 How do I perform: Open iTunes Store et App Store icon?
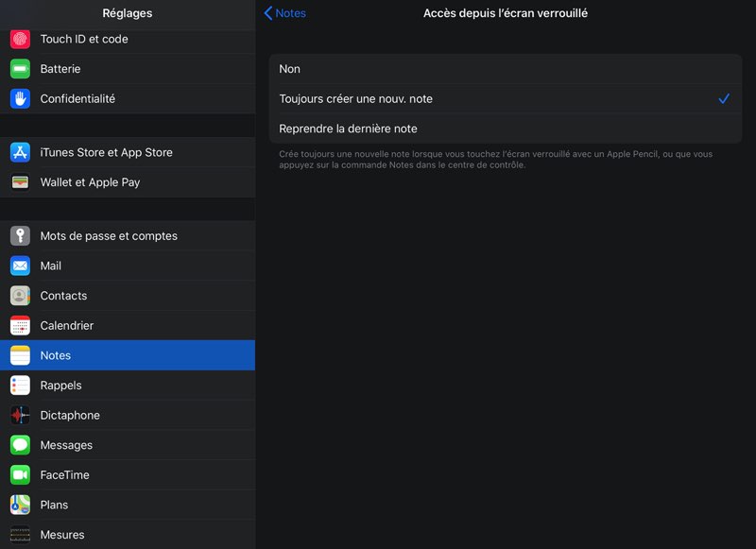20,152
